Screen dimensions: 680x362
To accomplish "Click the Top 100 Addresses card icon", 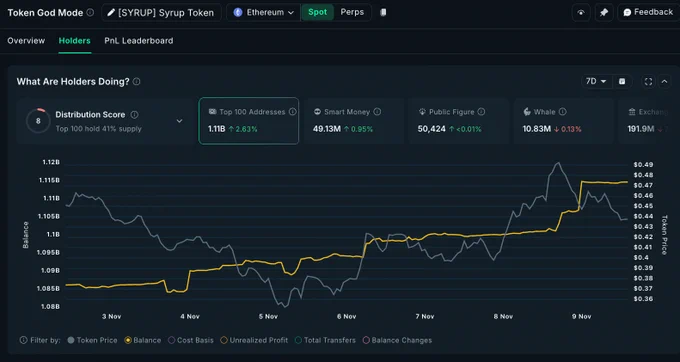I will pyautogui.click(x=212, y=112).
